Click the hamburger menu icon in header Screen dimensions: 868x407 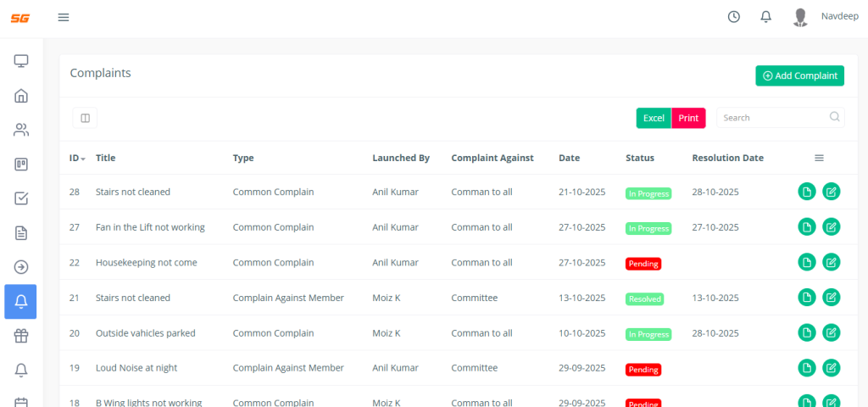(x=64, y=18)
